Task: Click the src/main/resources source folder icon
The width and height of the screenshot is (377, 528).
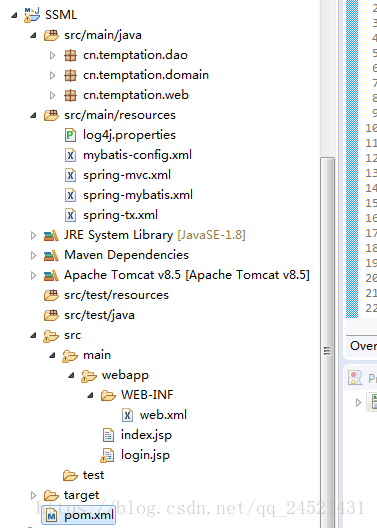Action: click(51, 115)
